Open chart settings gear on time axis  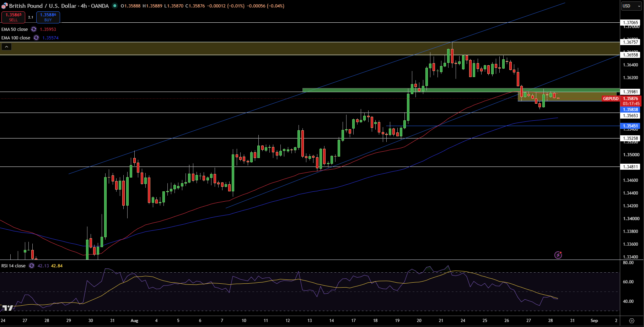[x=632, y=321]
